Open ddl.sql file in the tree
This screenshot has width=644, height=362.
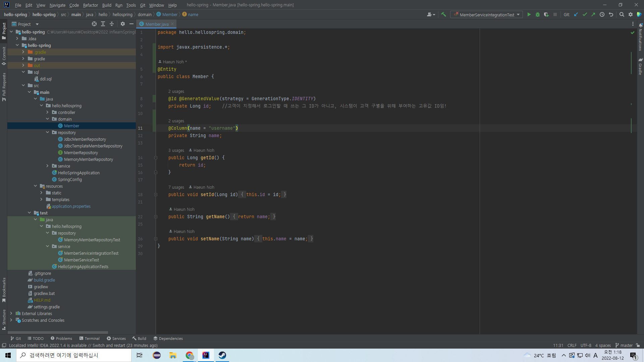coord(46,79)
